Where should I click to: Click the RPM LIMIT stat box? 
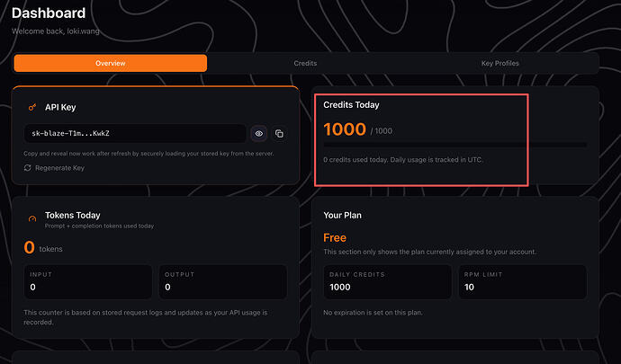[521, 281]
